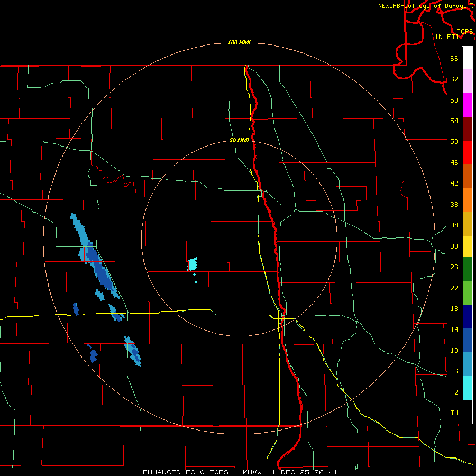Click the legend value '30'

(x=454, y=246)
